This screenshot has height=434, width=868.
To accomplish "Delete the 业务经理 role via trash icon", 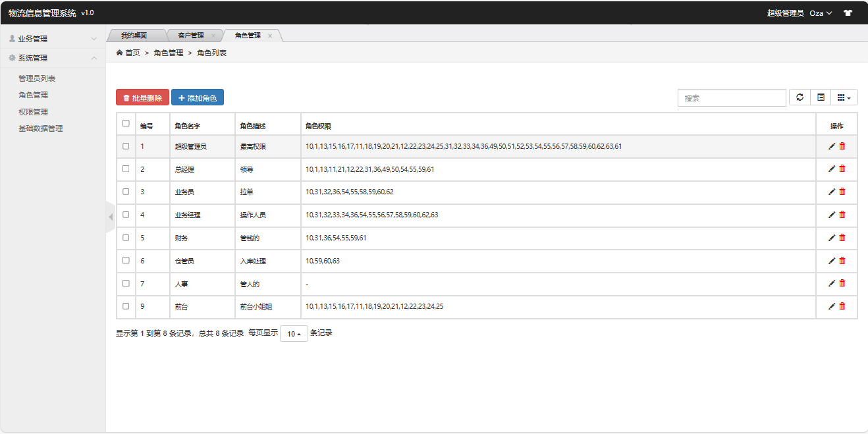I will (842, 215).
